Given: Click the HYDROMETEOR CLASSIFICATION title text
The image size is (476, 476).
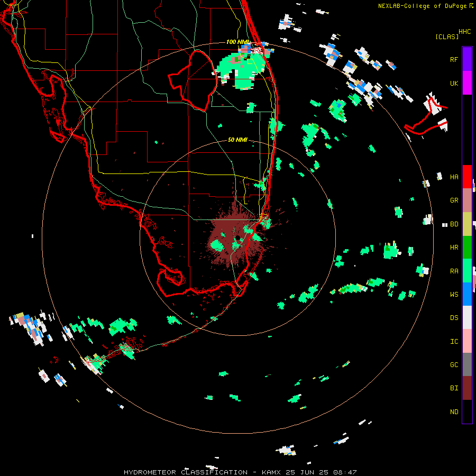Looking at the screenshot, I should click(186, 472).
